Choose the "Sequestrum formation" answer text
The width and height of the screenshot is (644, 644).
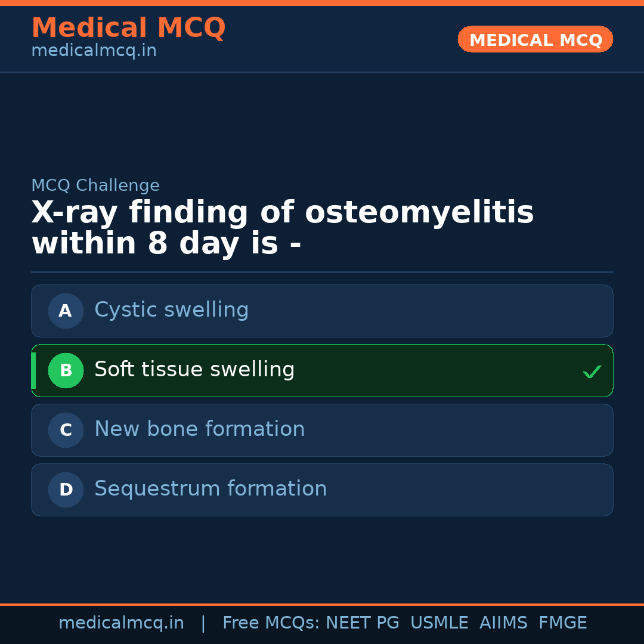210,489
